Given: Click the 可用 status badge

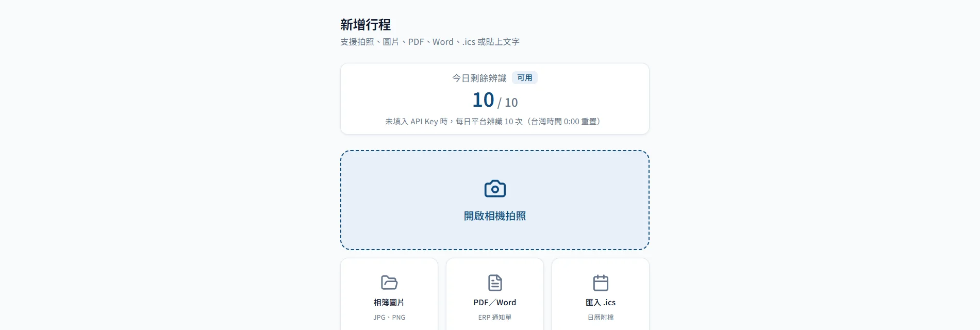Looking at the screenshot, I should point(525,78).
